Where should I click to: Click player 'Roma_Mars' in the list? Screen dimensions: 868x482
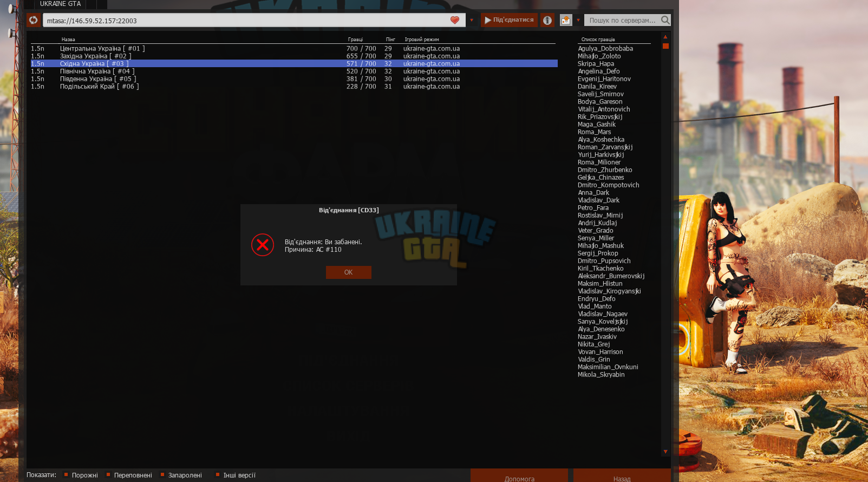click(x=594, y=132)
